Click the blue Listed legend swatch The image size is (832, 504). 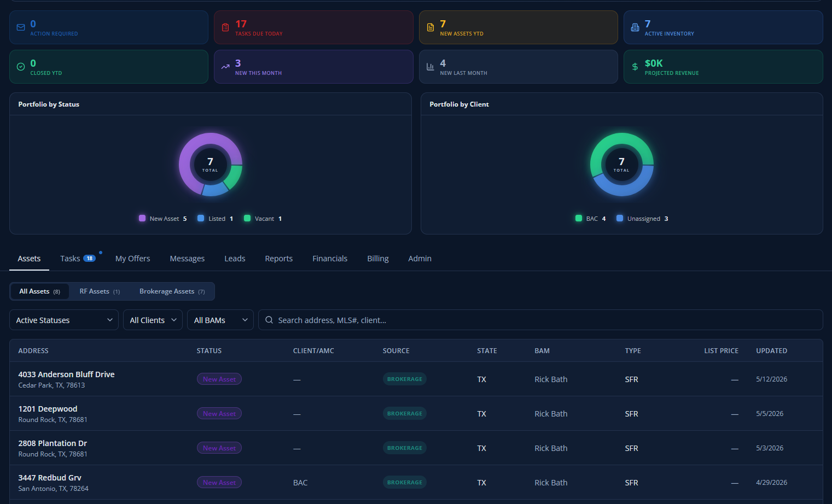pos(201,218)
